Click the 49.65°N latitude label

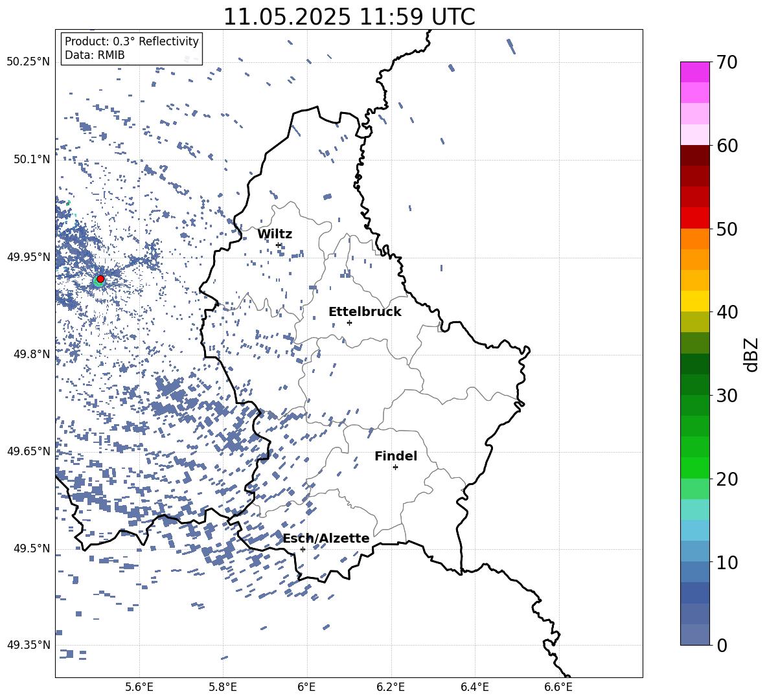click(x=28, y=451)
